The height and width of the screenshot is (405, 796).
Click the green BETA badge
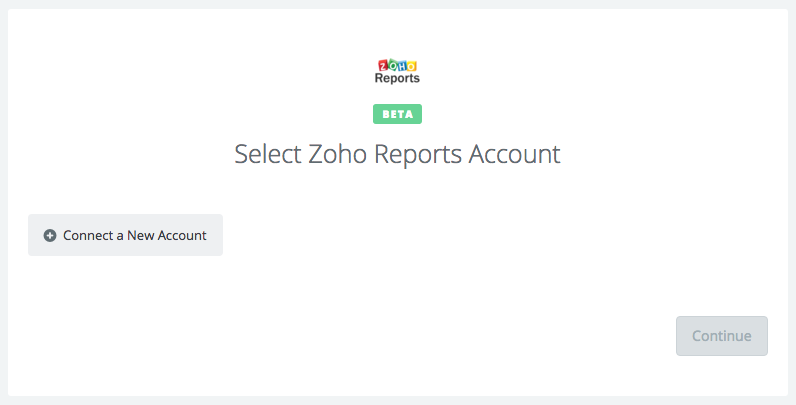click(x=397, y=114)
